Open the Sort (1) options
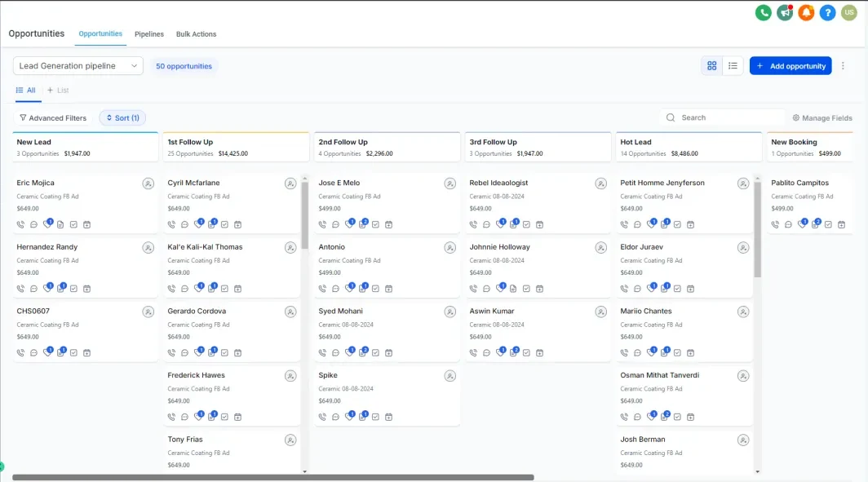 (x=122, y=118)
